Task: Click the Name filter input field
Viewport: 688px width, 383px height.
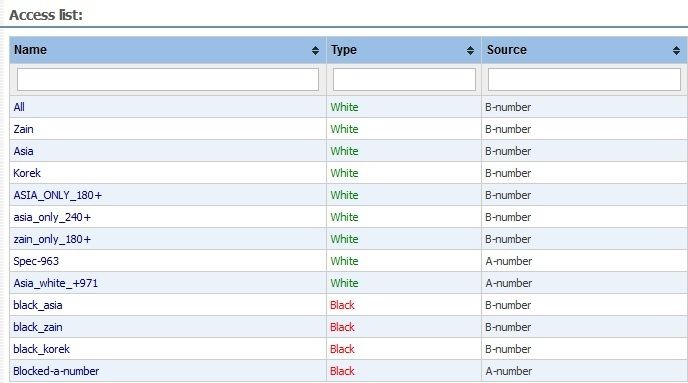Action: (x=168, y=79)
